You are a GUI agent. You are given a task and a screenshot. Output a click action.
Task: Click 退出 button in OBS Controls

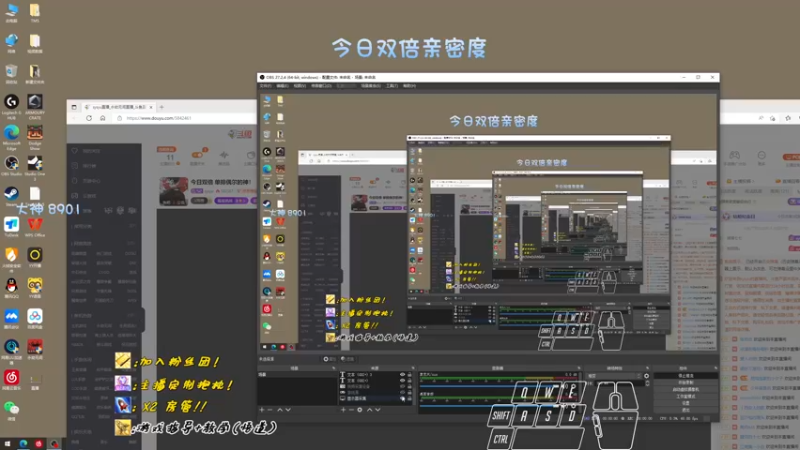(x=685, y=410)
